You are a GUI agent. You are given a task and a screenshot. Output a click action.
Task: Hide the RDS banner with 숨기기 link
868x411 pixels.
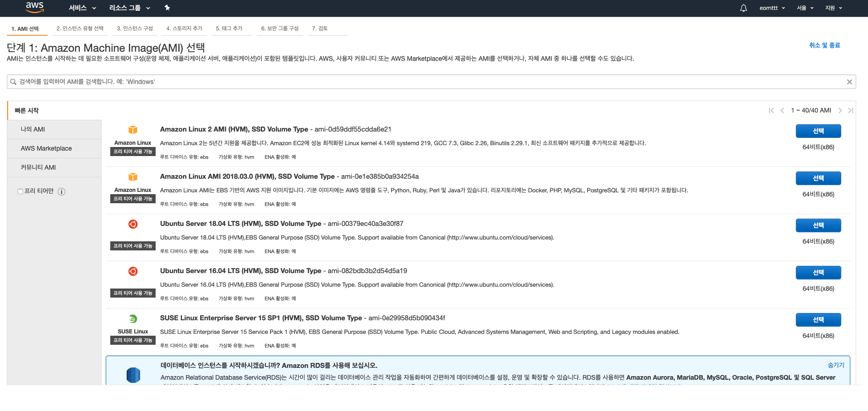point(836,365)
